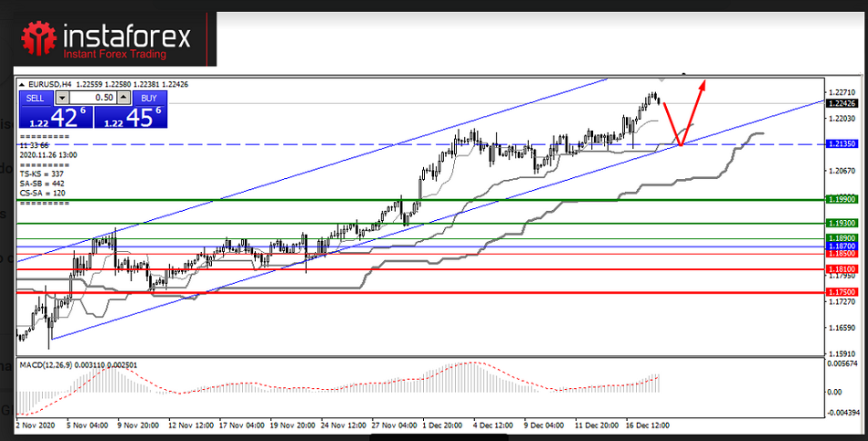This screenshot has width=868, height=441.
Task: Select the green 1.19300 level label
Action: [x=842, y=223]
